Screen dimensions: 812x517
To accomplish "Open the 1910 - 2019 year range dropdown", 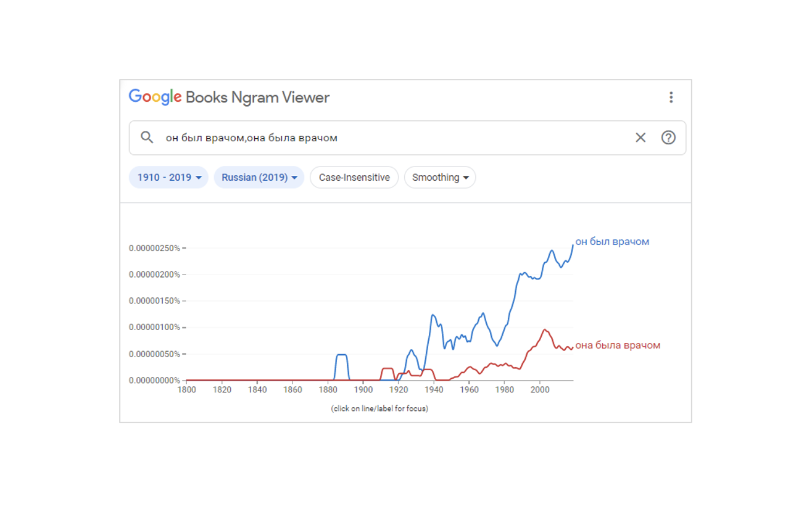I will [168, 178].
